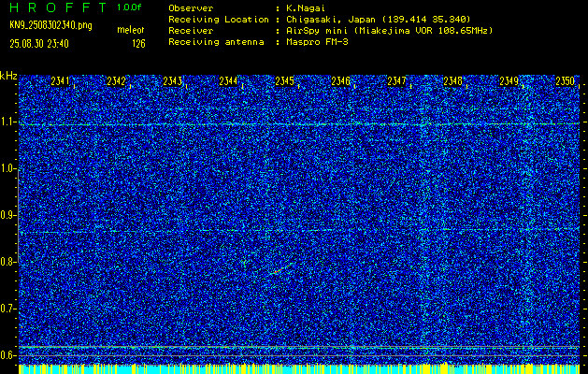Viewport: 588px width, 374px height.
Task: Click the filename KN9_2508302340.png
Action: [x=50, y=25]
